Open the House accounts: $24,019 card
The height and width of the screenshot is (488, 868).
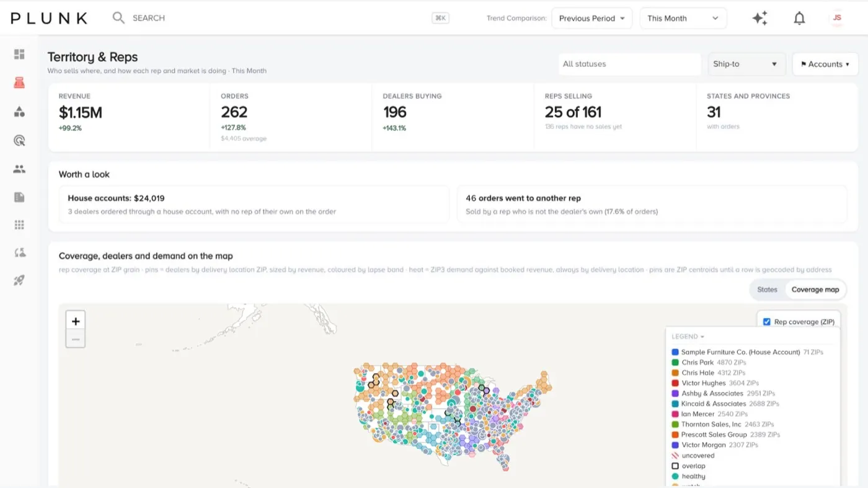pyautogui.click(x=254, y=205)
